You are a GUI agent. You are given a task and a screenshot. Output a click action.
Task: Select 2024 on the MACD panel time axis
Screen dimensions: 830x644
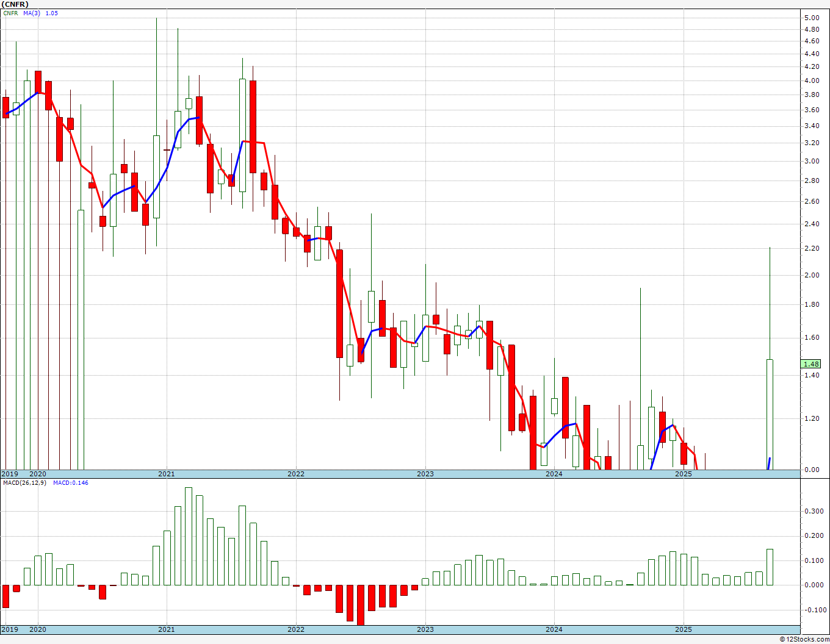[554, 629]
